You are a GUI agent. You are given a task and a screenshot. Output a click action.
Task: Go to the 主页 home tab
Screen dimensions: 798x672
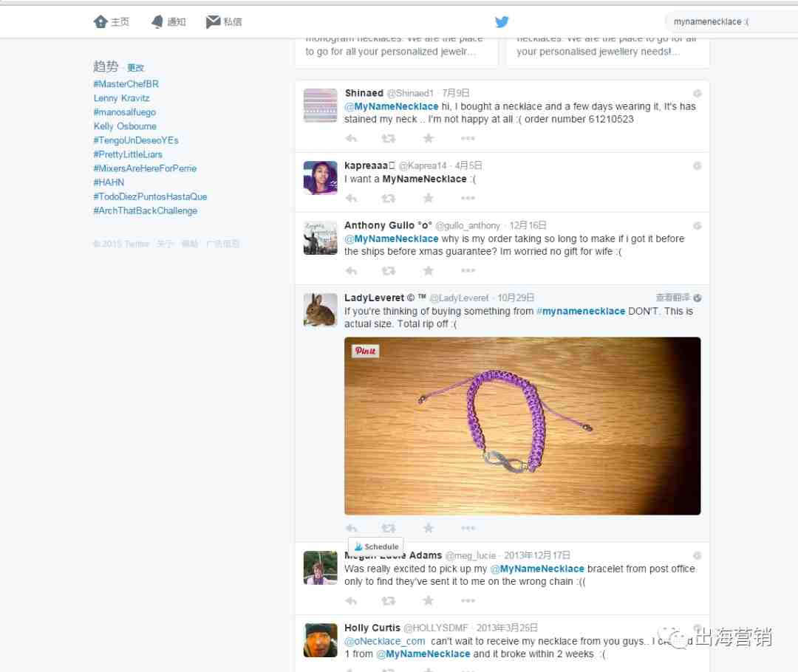click(112, 22)
